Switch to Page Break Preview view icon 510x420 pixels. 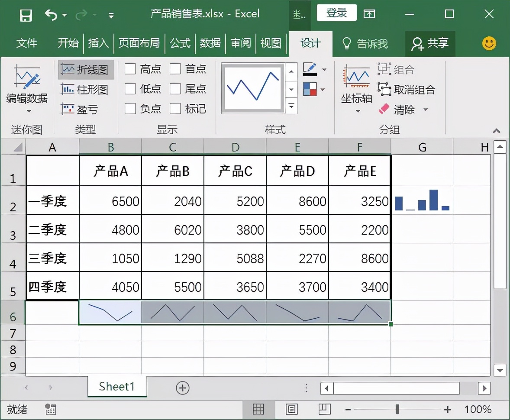(324, 409)
